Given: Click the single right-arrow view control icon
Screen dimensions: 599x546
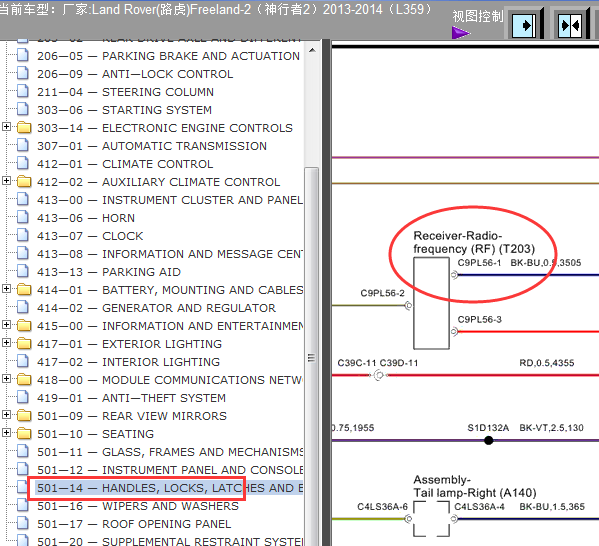Looking at the screenshot, I should point(524,25).
